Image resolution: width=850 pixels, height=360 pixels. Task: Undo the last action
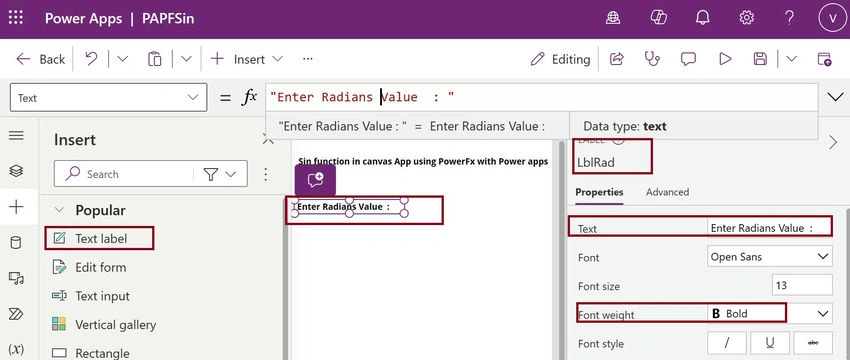91,59
